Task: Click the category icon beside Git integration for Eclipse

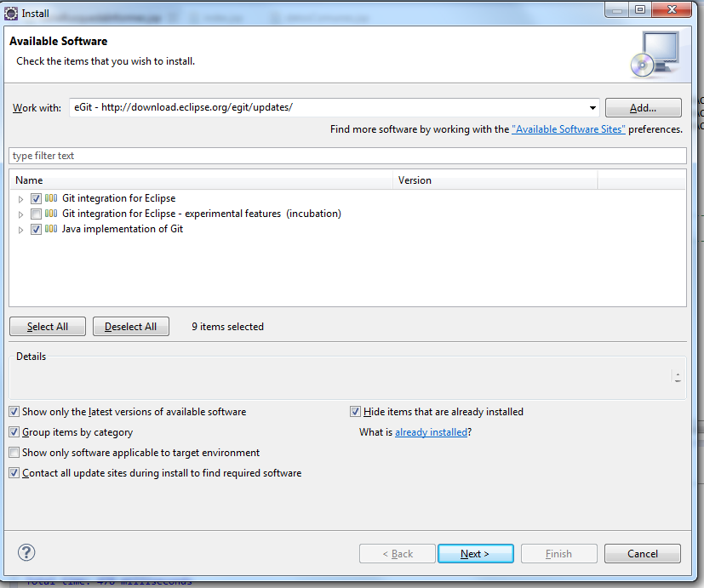Action: pyautogui.click(x=51, y=198)
